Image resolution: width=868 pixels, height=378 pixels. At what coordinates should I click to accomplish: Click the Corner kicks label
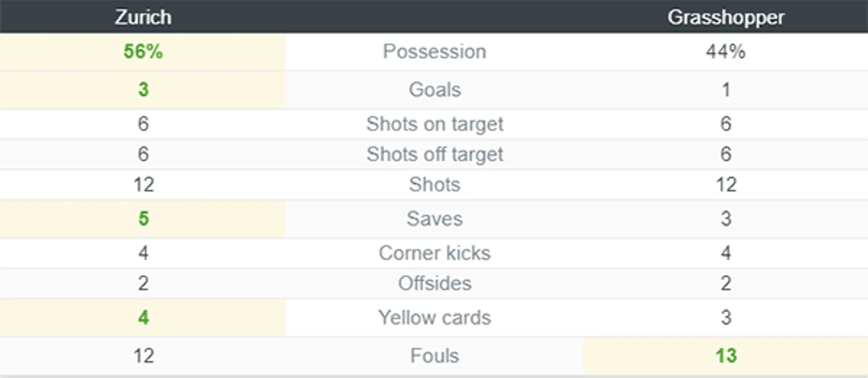click(435, 253)
